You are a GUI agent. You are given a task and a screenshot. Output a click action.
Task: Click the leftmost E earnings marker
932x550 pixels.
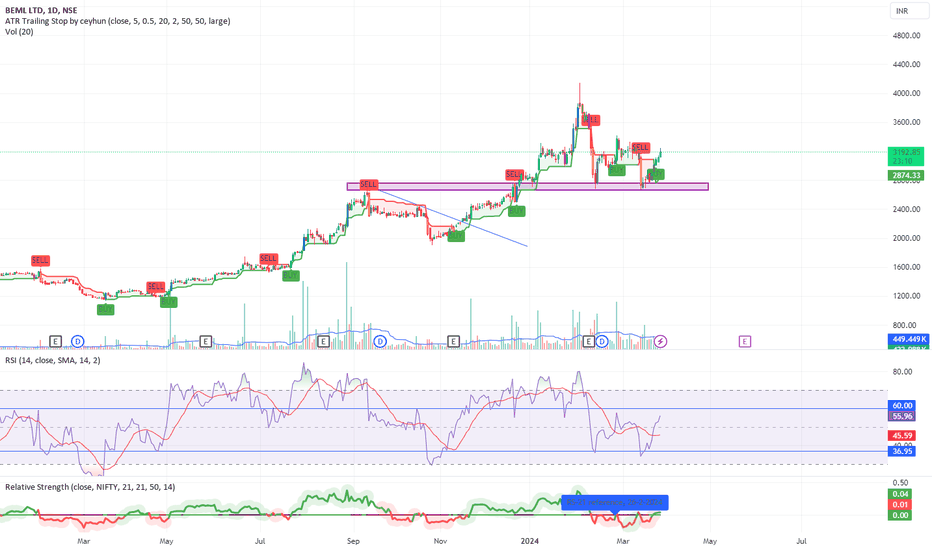pyautogui.click(x=55, y=341)
